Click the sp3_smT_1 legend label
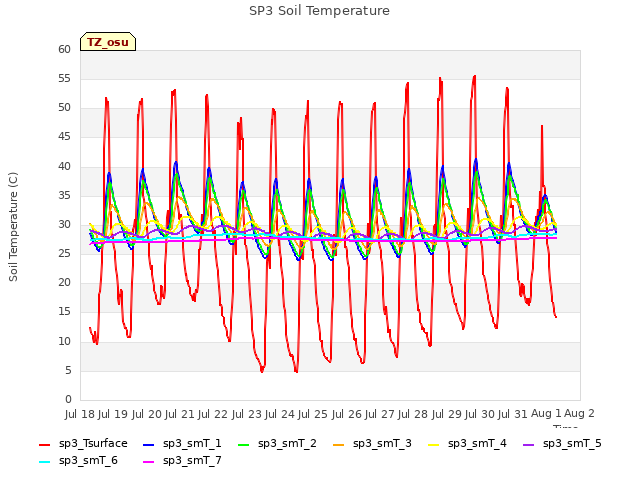The height and width of the screenshot is (480, 640). (x=192, y=444)
